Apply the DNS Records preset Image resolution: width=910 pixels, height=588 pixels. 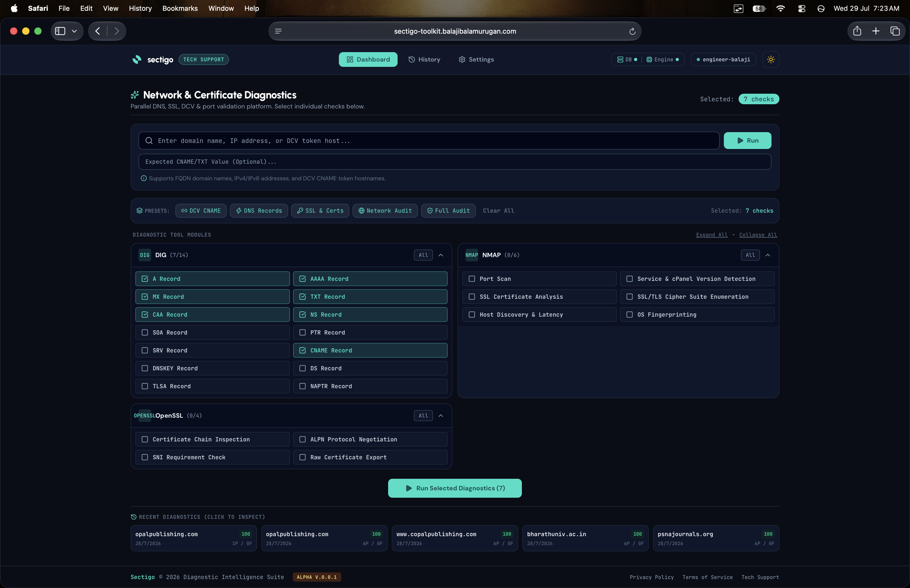pyautogui.click(x=259, y=211)
